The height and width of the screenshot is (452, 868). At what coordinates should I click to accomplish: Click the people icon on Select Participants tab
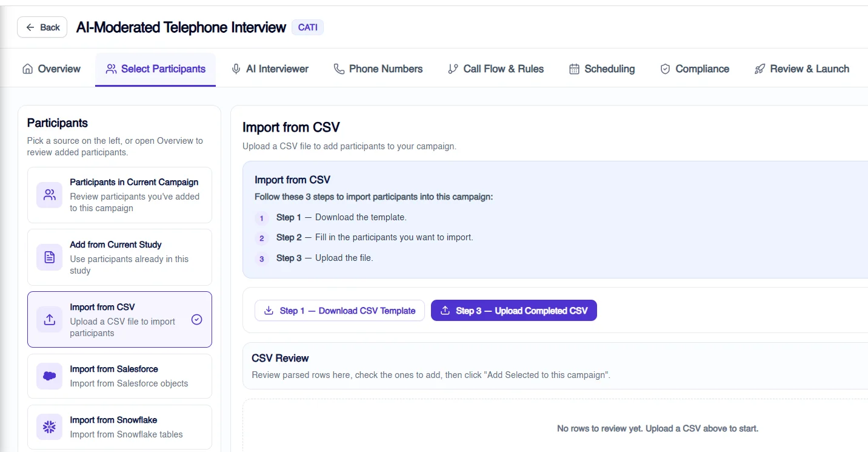111,69
